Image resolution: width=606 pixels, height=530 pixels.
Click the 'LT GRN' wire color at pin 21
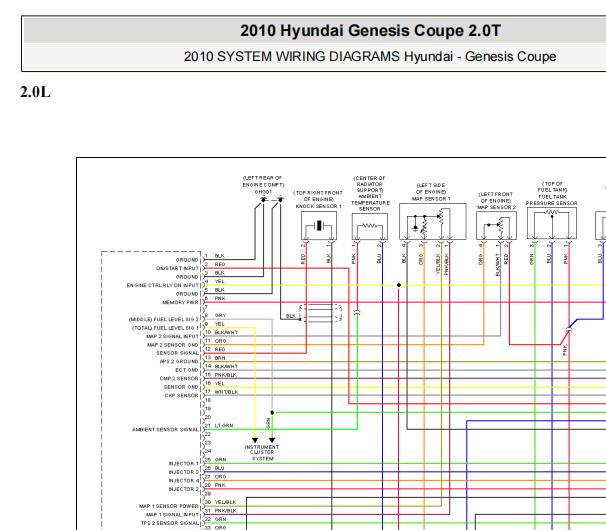point(224,425)
